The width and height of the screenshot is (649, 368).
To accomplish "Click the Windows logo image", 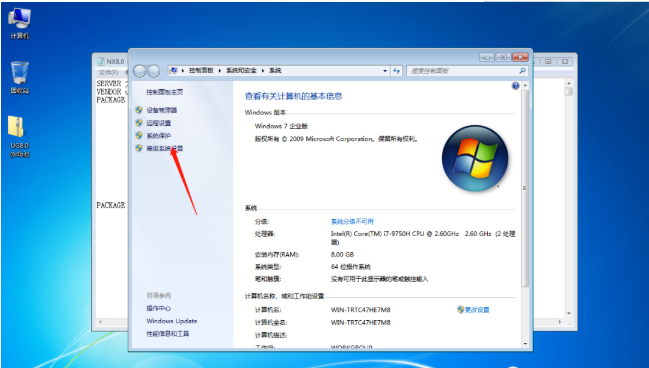I will (x=475, y=159).
